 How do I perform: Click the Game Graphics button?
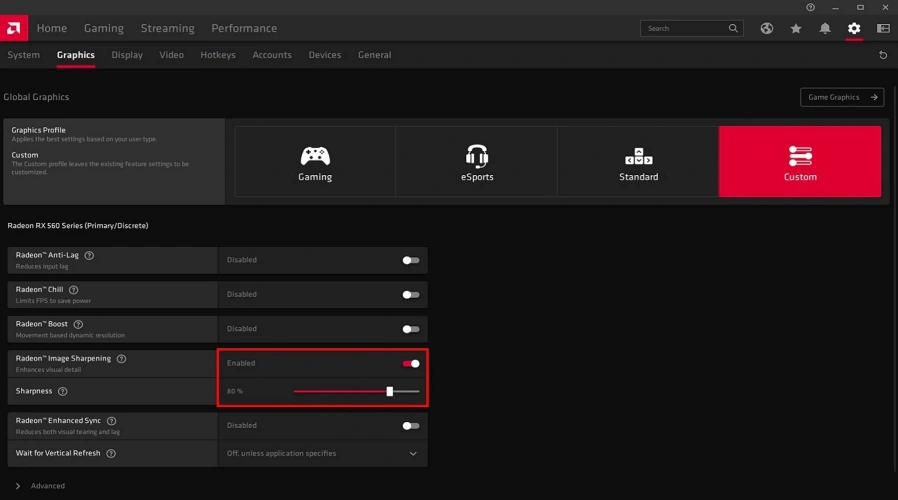pos(841,97)
